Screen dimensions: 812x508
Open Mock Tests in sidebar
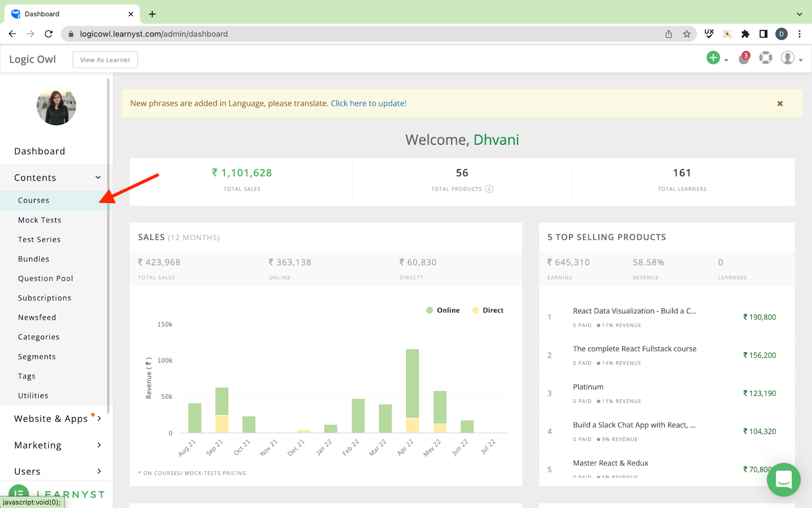[40, 220]
